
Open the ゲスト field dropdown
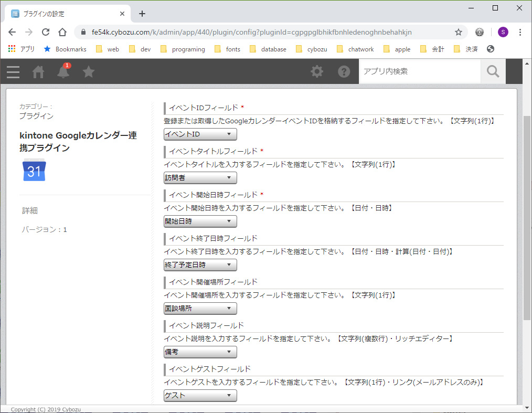[200, 395]
